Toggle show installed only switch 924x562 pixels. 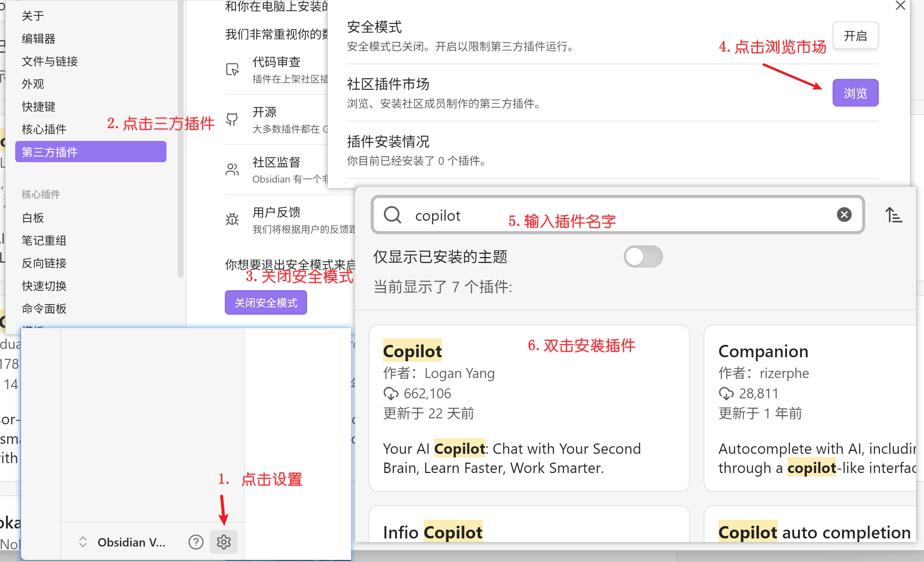pos(643,256)
